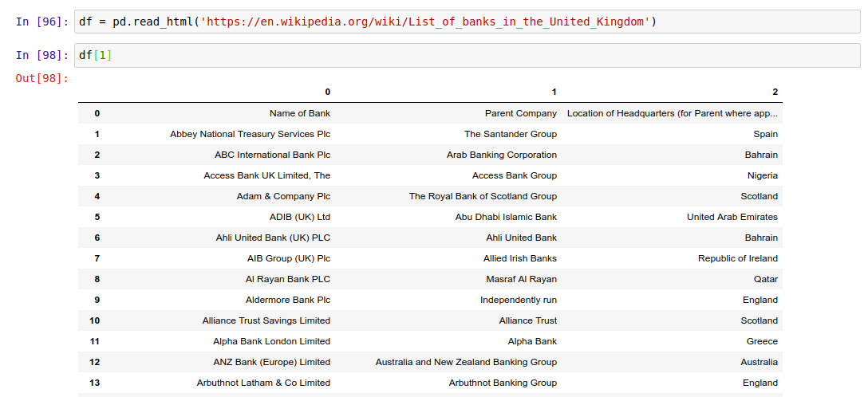Select the 'Location of Headquarters' truncated cell
Image resolution: width=868 pixels, height=397 pixels.
(672, 113)
